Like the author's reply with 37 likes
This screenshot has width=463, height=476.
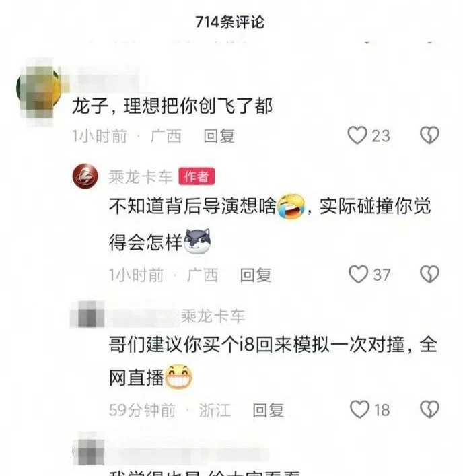click(358, 275)
